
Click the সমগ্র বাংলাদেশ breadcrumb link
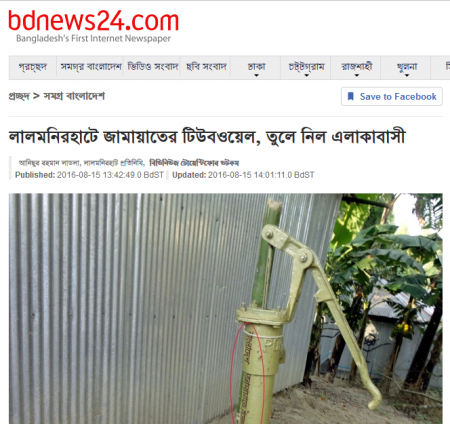74,96
